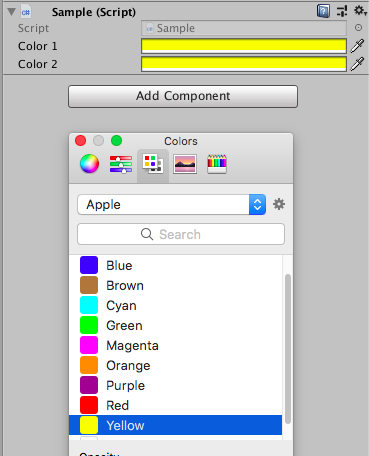
Task: Open the image palettes tab
Action: (185, 164)
